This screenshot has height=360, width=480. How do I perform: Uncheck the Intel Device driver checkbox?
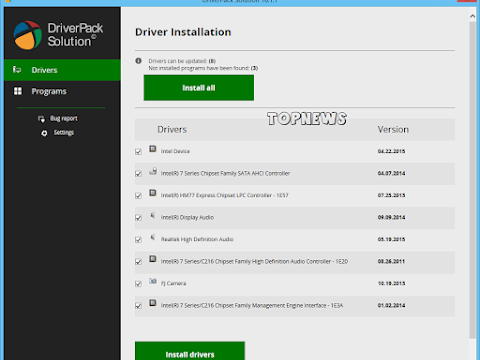138,152
